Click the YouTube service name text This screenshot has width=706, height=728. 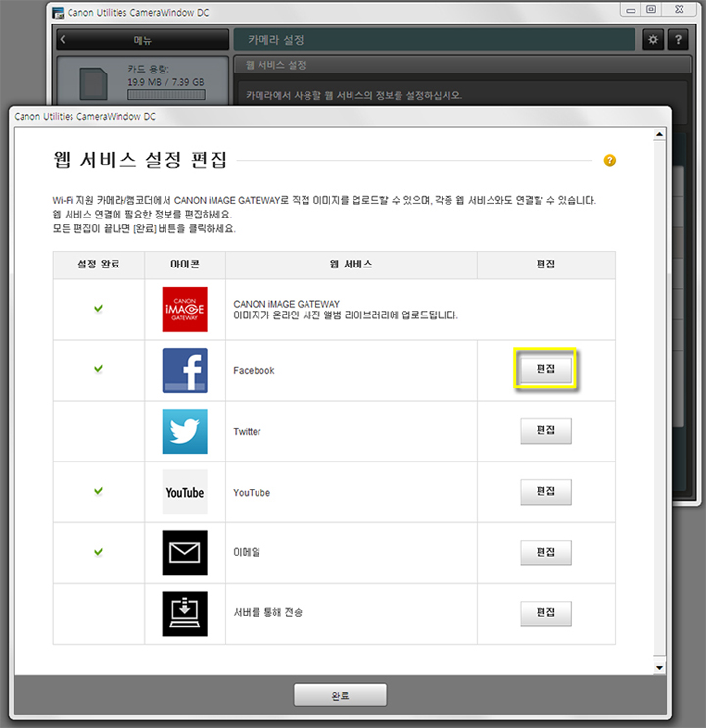252,493
